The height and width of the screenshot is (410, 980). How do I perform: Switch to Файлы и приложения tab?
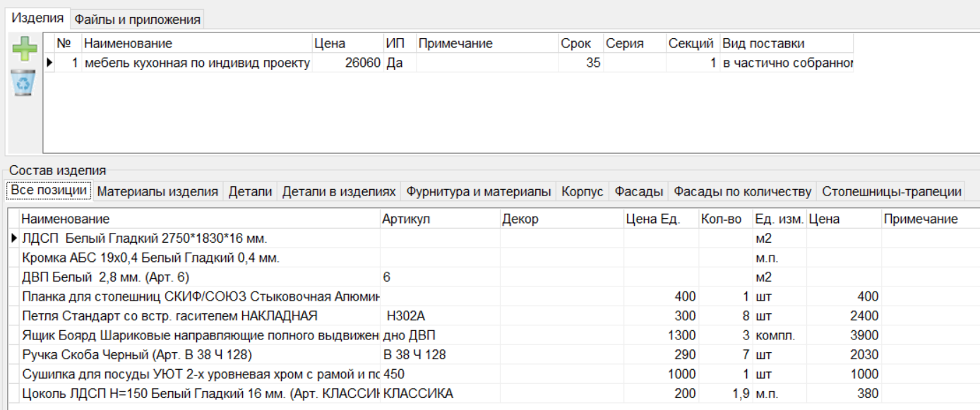click(138, 20)
